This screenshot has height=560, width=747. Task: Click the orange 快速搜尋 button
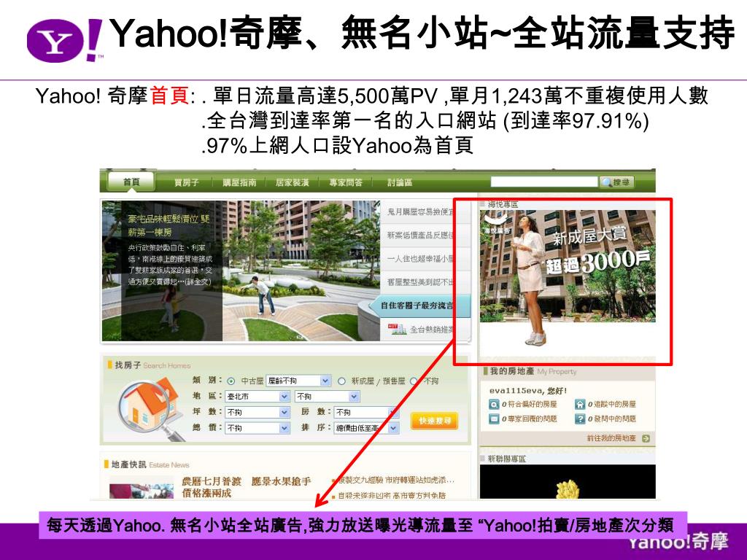434,421
